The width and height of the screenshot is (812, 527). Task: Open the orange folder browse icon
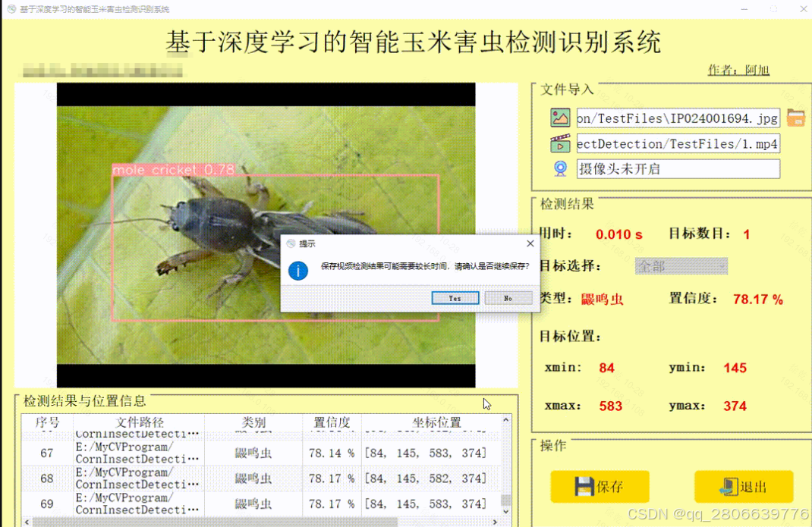click(795, 117)
